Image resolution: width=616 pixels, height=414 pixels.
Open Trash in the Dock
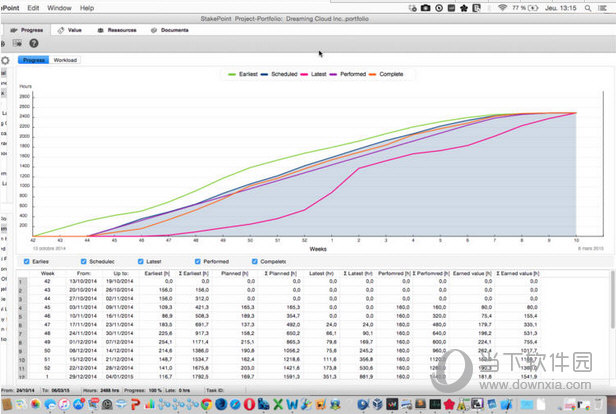click(598, 404)
